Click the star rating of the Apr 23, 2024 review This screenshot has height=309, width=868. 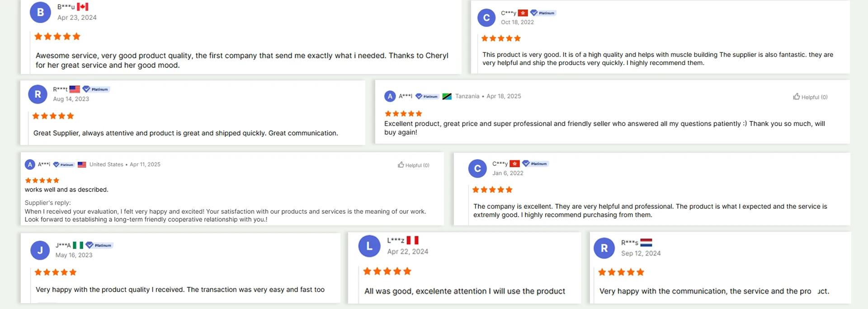[x=57, y=37]
